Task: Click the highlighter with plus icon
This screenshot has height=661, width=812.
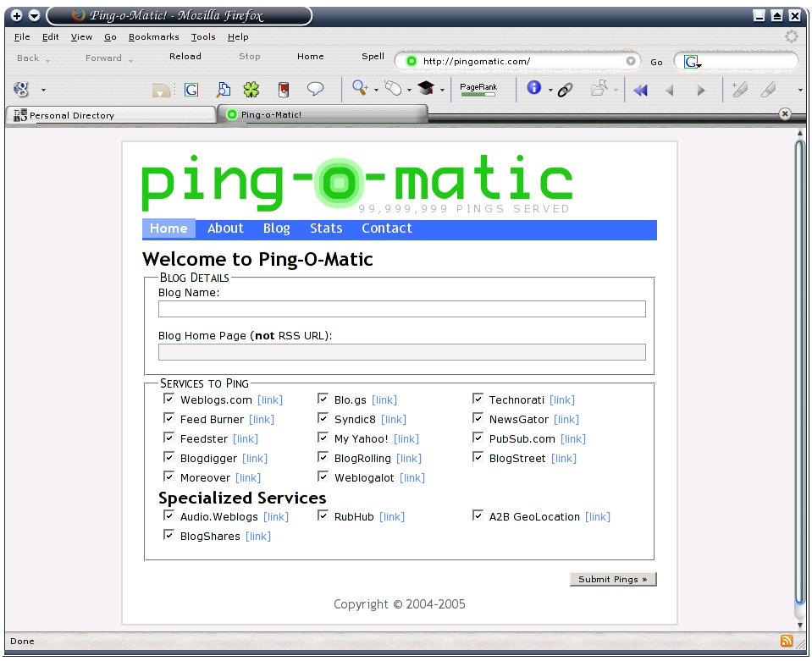Action: 739,90
